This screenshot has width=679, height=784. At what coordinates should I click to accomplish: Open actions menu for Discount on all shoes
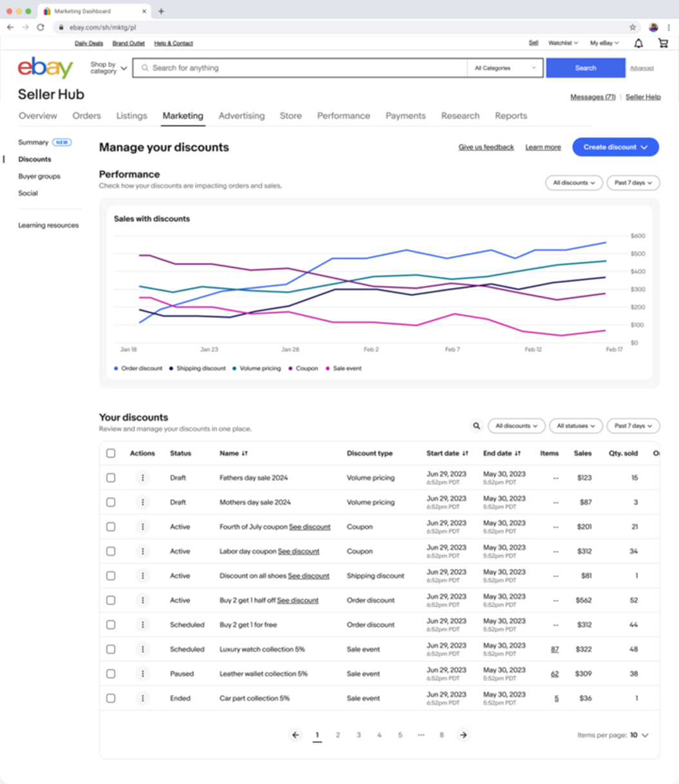click(143, 576)
